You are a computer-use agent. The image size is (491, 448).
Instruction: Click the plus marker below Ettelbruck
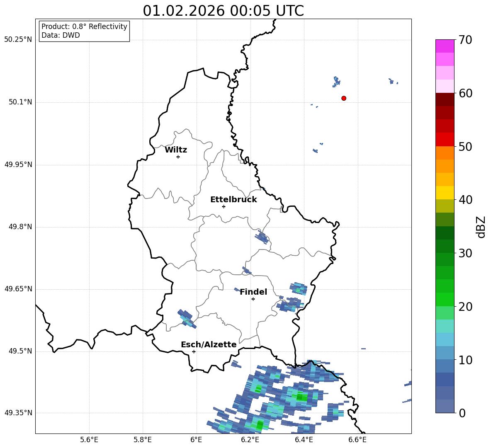click(x=224, y=206)
